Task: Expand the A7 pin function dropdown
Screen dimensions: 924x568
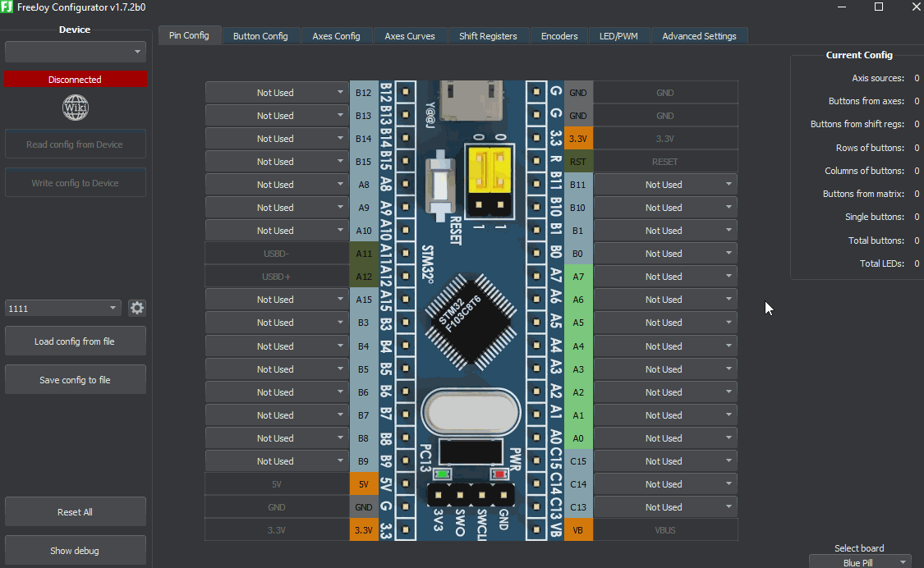Action: 664,277
